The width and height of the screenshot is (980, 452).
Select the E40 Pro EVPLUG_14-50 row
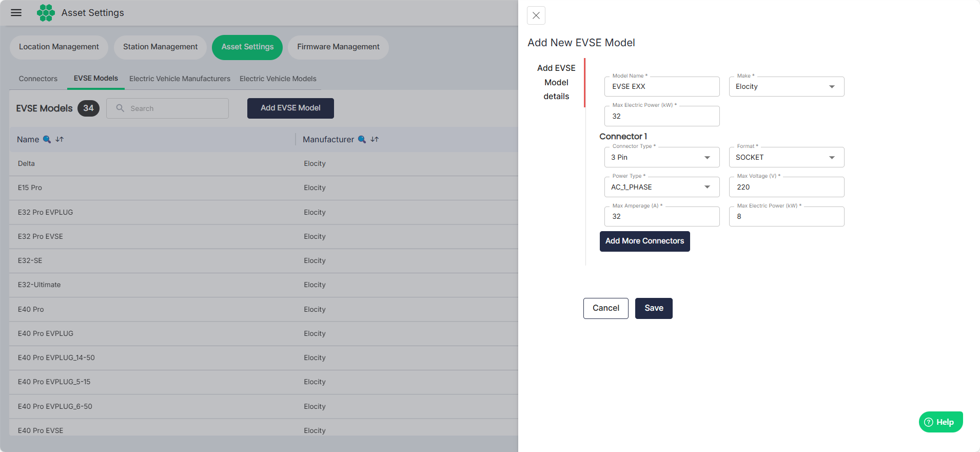264,357
